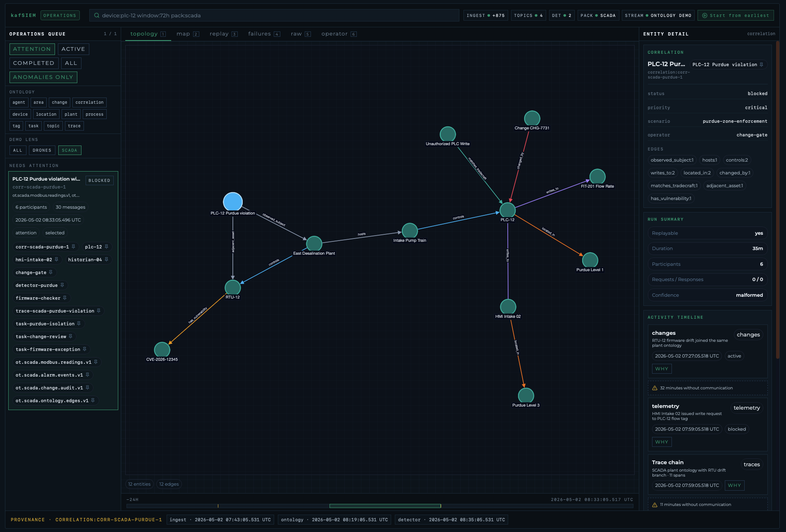
Task: Toggle the ACTIVE queue filter
Action: click(x=73, y=49)
